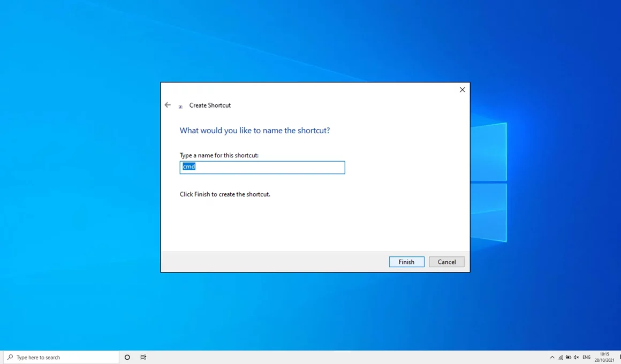Cancel the Create Shortcut wizard

click(446, 262)
